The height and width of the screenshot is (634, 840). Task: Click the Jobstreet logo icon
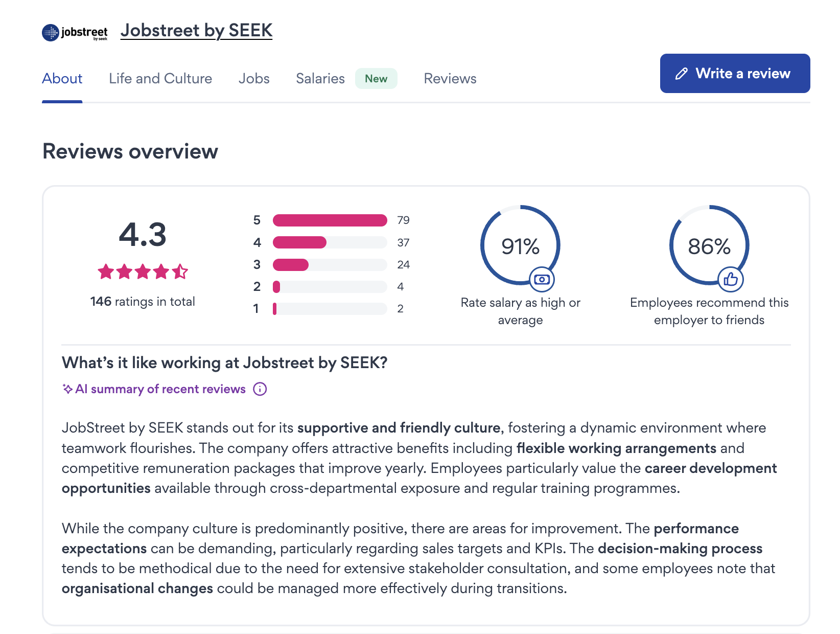[x=75, y=33]
